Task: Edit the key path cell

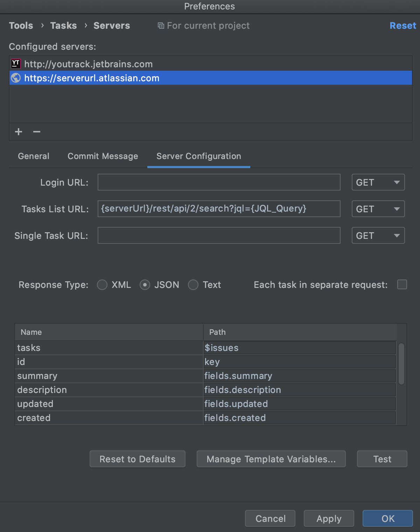Action: 300,362
